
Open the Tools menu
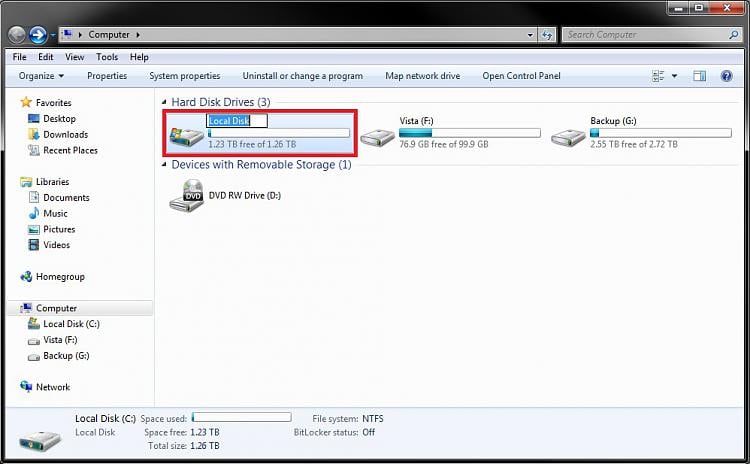(x=107, y=57)
